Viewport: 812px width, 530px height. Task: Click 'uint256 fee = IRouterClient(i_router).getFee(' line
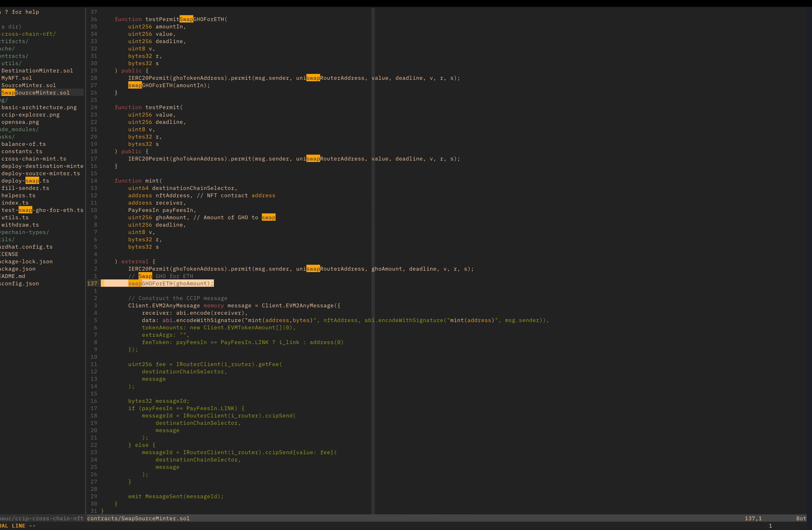(205, 364)
